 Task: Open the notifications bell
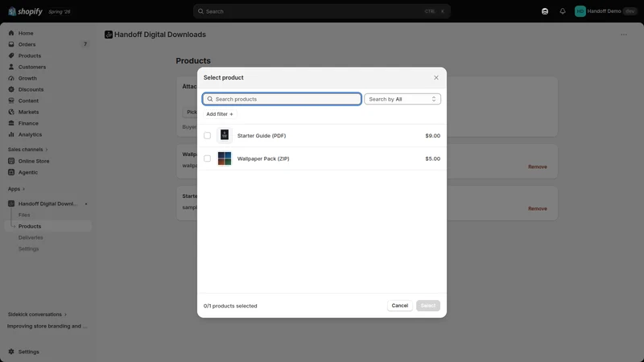(x=562, y=11)
